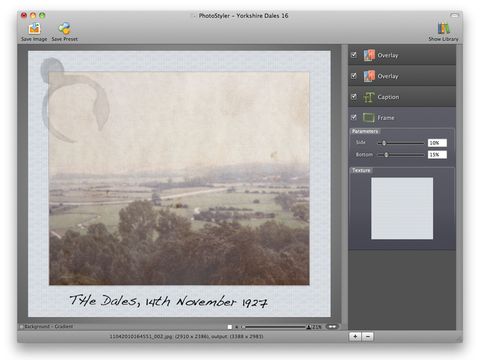Click the status bar filename '11042010164551_002.jpg'
The width and height of the screenshot is (480, 360).
coord(141,337)
